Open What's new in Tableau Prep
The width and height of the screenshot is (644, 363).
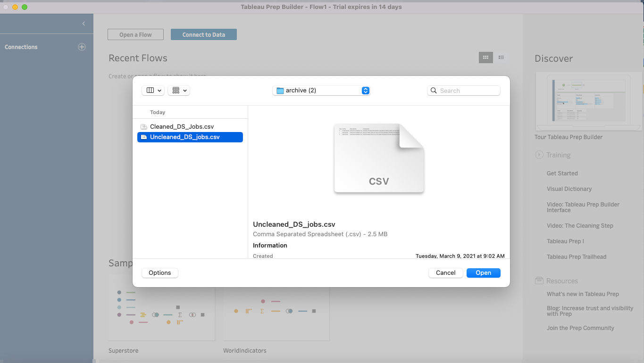583,294
